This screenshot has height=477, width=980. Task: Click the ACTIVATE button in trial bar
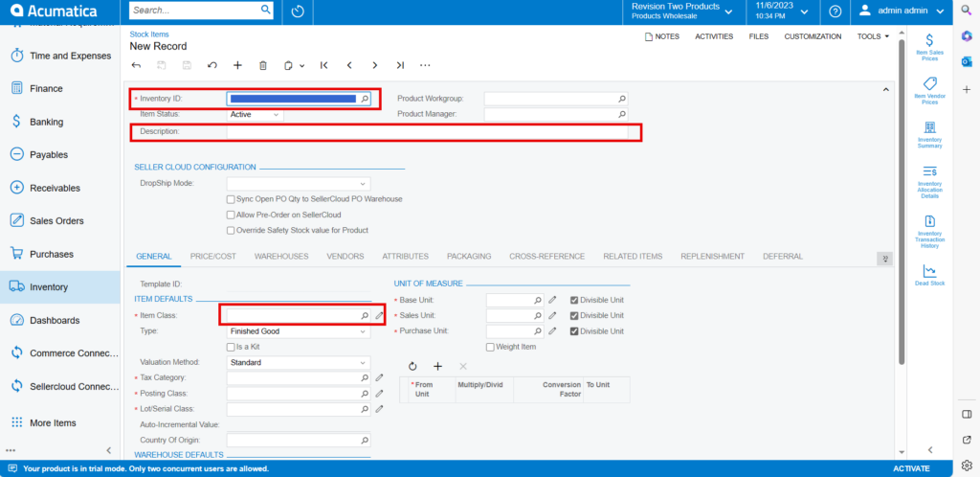tap(911, 468)
